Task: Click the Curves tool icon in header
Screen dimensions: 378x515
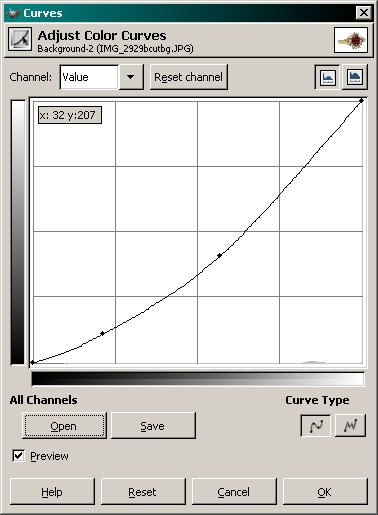Action: [x=20, y=39]
